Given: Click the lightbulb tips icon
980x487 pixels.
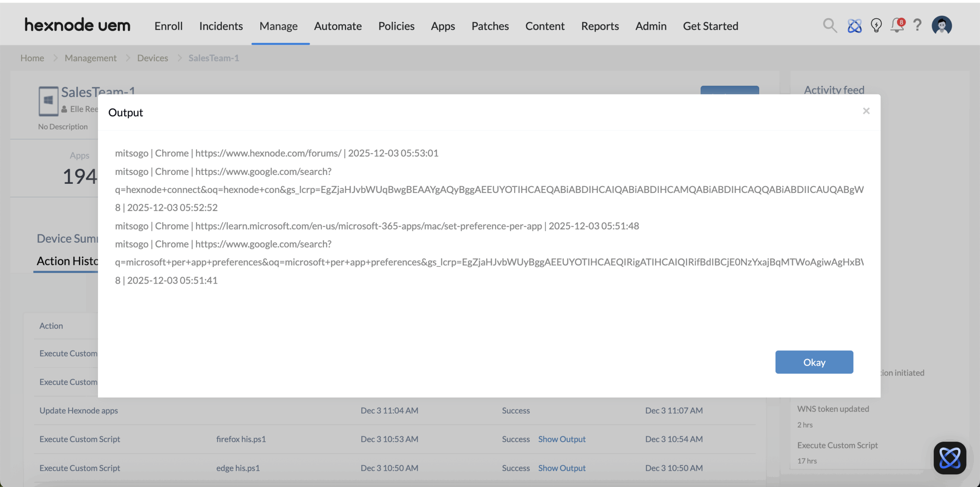Looking at the screenshot, I should [x=876, y=26].
